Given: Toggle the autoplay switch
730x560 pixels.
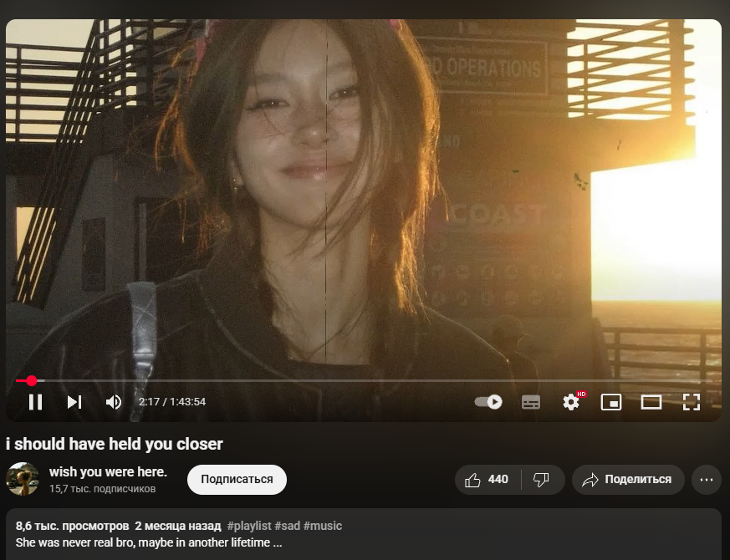Looking at the screenshot, I should click(x=488, y=402).
